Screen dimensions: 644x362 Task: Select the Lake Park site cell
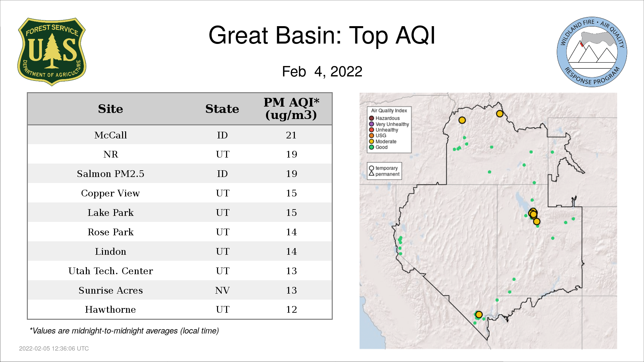tap(110, 213)
